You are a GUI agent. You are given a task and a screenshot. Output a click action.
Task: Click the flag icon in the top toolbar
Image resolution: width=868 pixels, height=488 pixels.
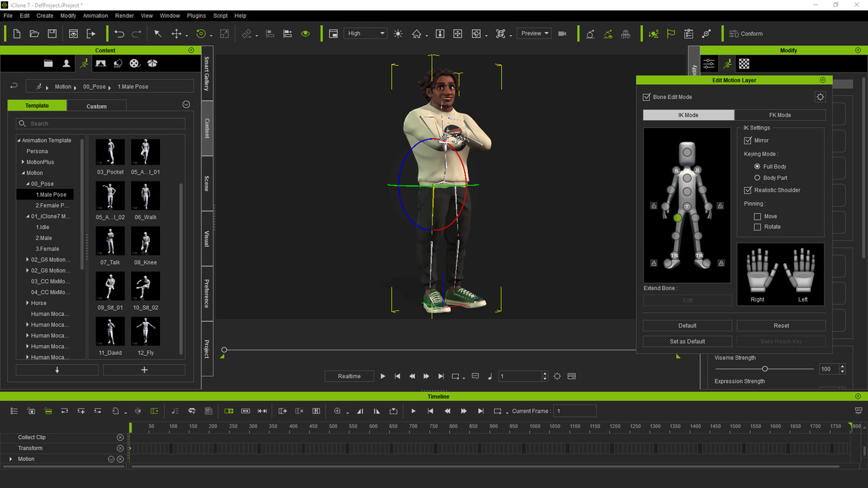pyautogui.click(x=671, y=34)
